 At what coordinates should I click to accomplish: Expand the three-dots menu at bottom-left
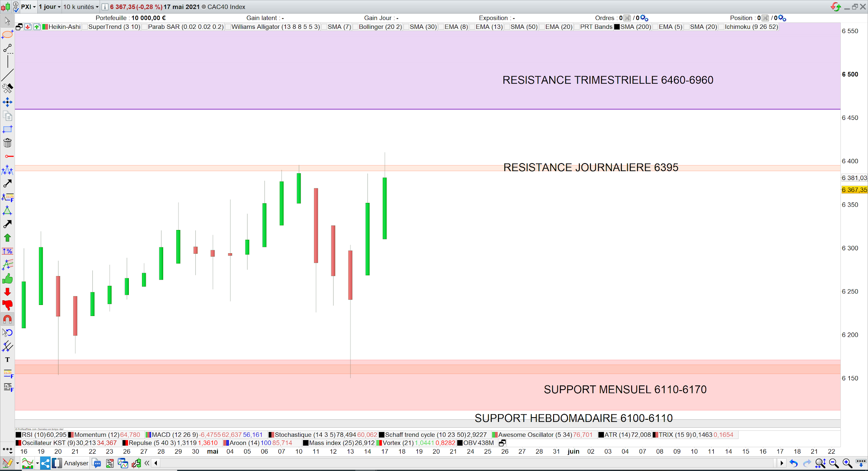[7, 449]
